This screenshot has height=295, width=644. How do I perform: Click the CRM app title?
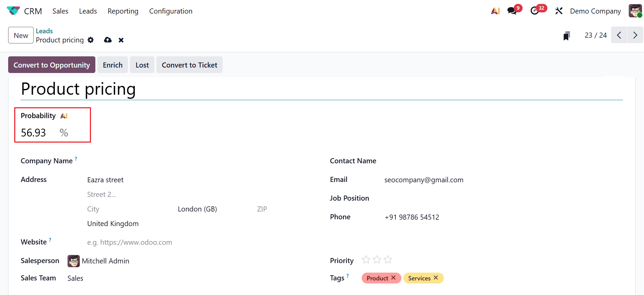click(33, 11)
